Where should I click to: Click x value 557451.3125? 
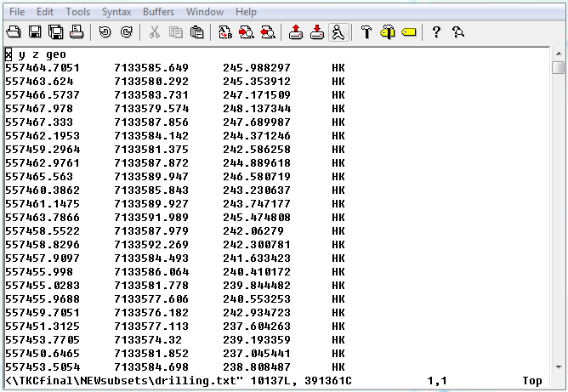coord(43,326)
